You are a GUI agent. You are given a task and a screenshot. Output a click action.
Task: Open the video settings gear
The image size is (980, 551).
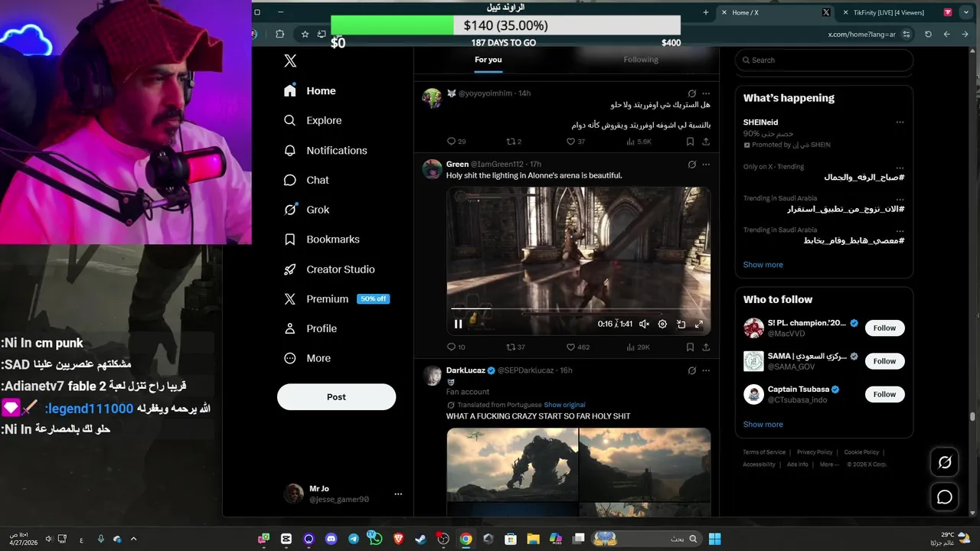(x=662, y=324)
